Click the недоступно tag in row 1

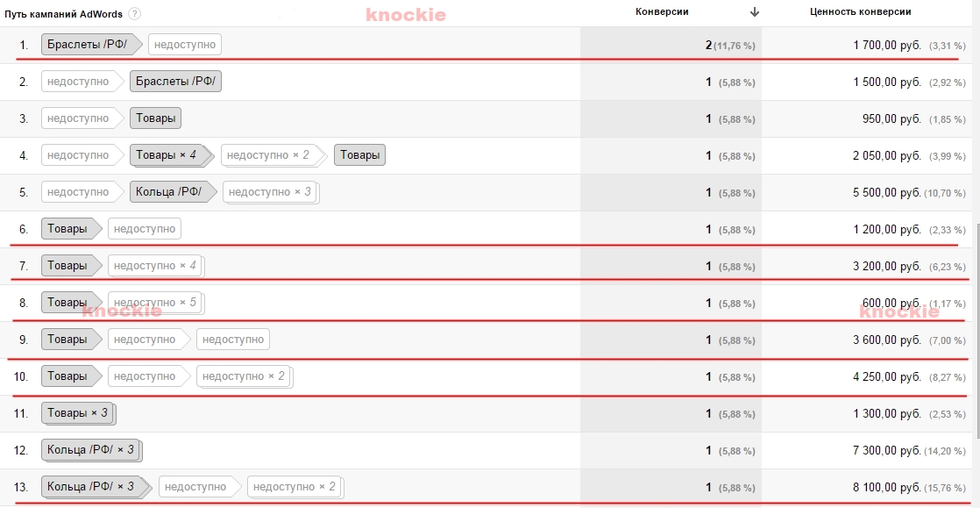pyautogui.click(x=185, y=45)
